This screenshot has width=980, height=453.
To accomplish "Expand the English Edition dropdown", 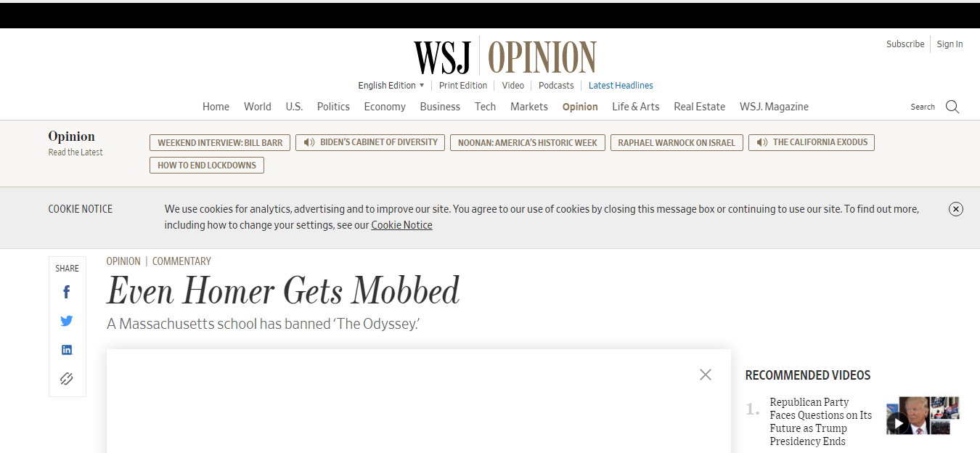I will 391,86.
